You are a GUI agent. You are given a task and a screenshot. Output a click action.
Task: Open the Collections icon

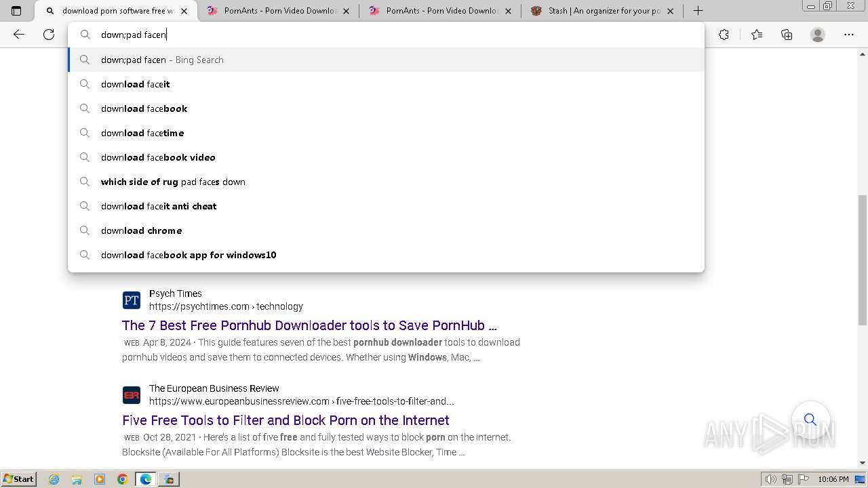click(x=787, y=35)
